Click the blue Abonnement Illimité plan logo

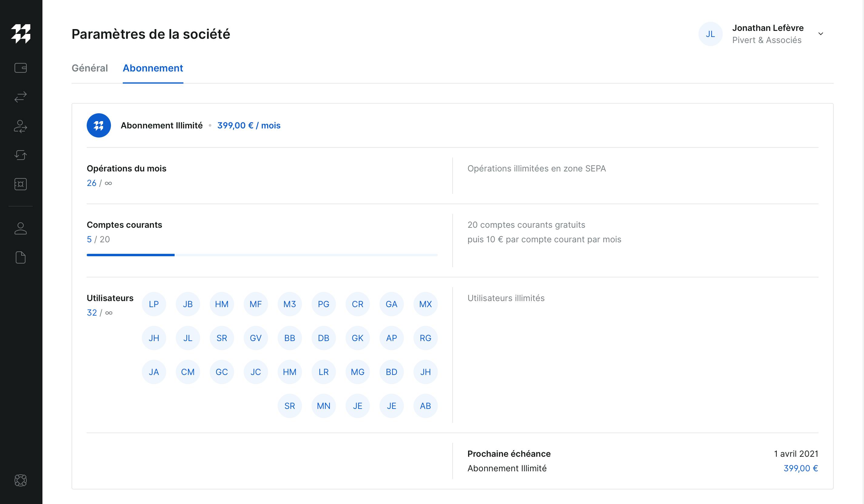pyautogui.click(x=99, y=125)
